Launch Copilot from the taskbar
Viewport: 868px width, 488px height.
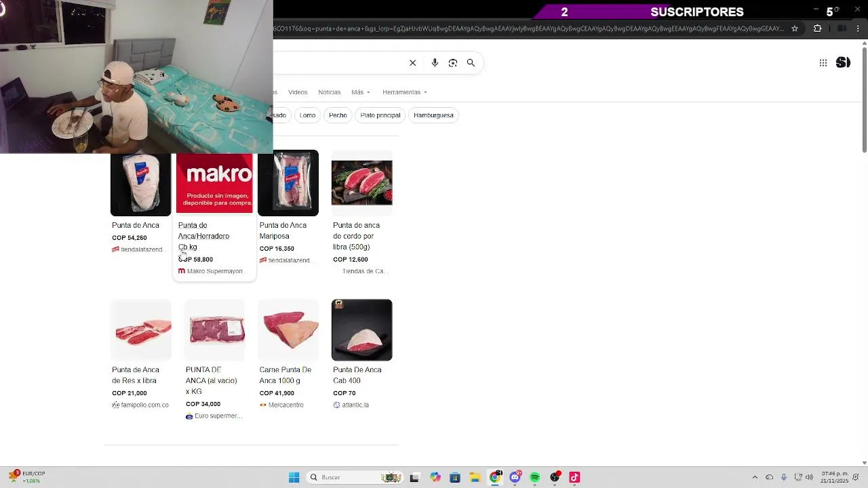435,477
